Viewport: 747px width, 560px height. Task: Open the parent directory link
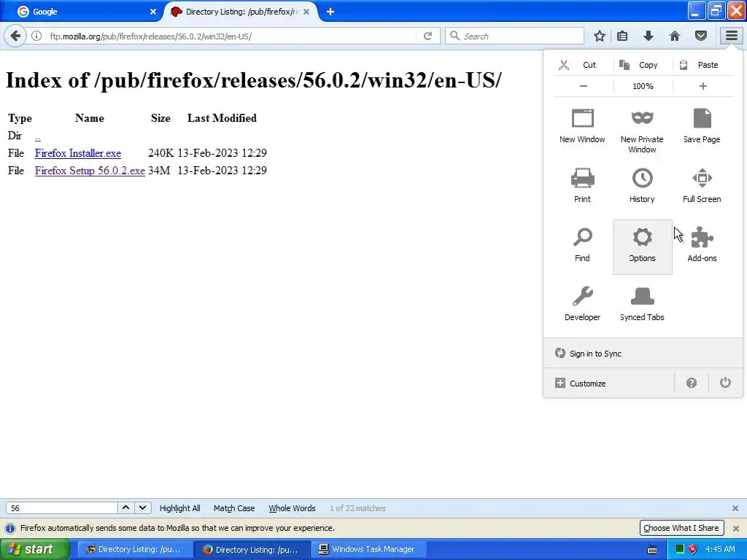coord(38,136)
